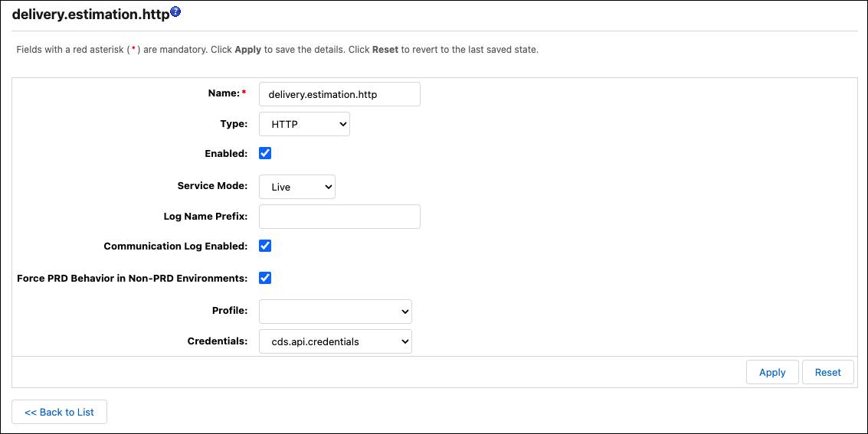This screenshot has width=868, height=434.
Task: Click the Log Name Prefix field
Action: click(x=339, y=217)
